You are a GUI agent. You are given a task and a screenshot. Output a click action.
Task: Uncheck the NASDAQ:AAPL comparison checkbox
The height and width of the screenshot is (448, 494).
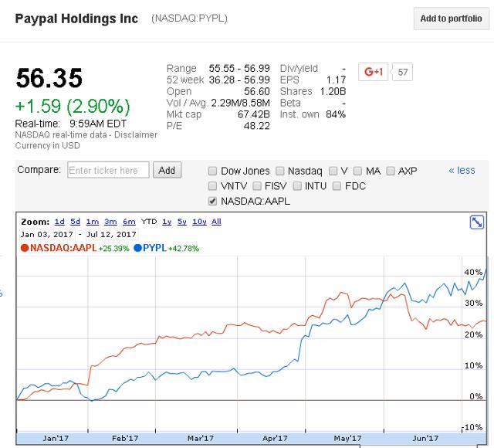(x=213, y=202)
